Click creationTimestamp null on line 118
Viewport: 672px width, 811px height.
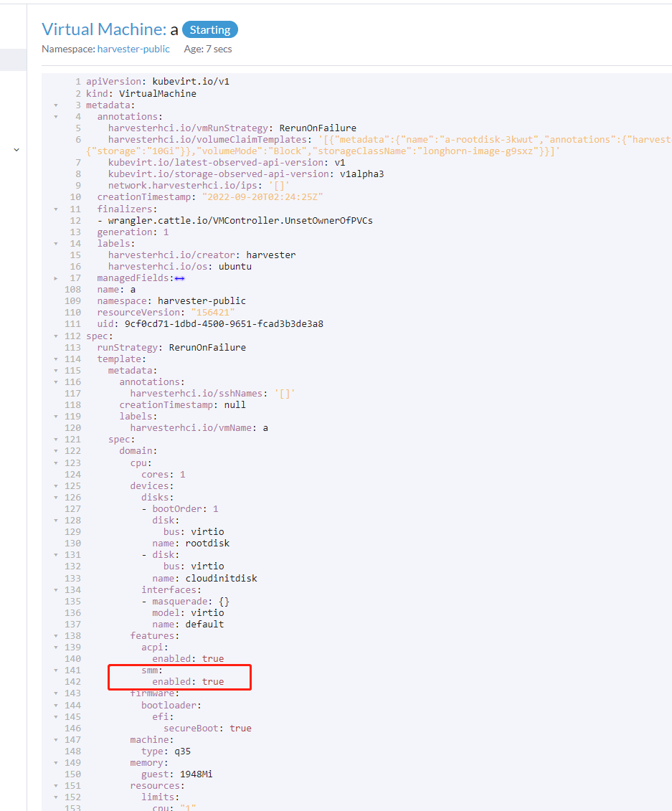tap(183, 404)
